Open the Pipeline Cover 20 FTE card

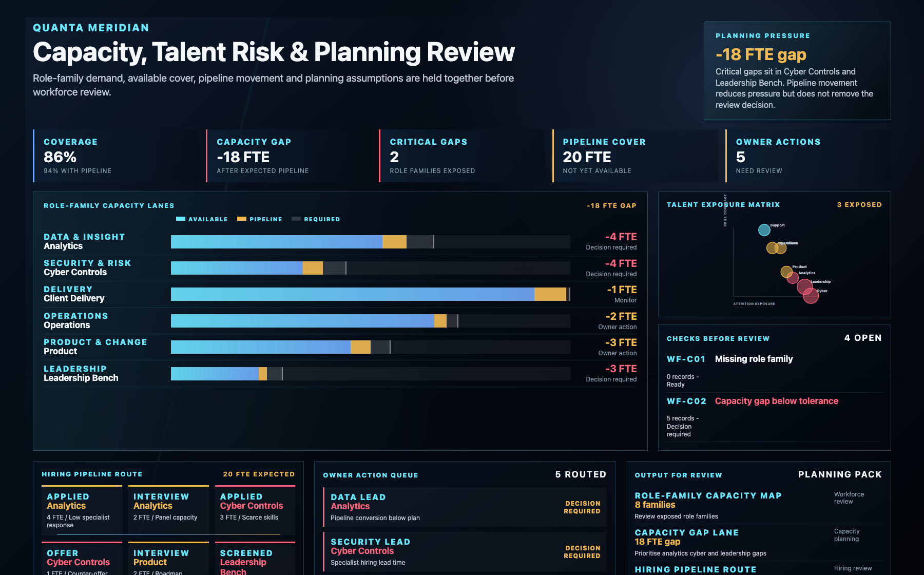tap(635, 156)
